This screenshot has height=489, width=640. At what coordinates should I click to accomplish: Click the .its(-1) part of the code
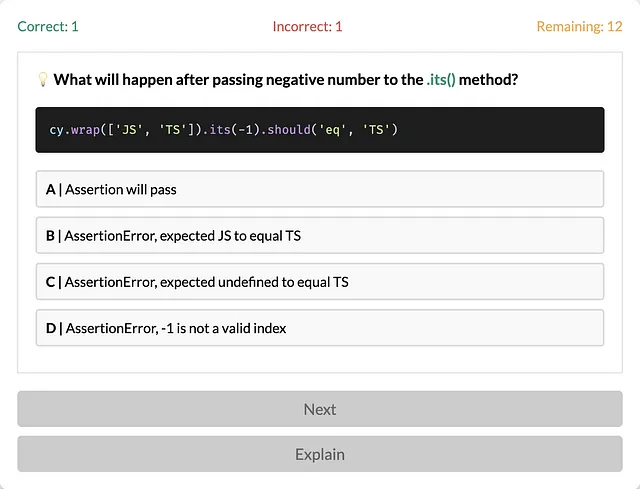pos(231,130)
